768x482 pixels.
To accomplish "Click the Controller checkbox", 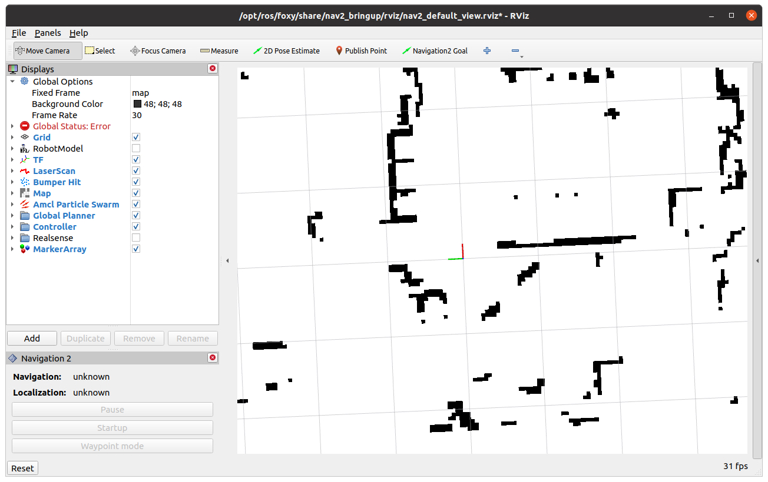I will (136, 227).
